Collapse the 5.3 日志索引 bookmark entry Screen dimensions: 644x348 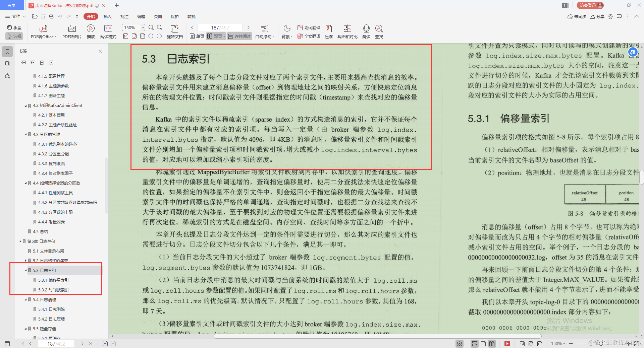pos(25,270)
